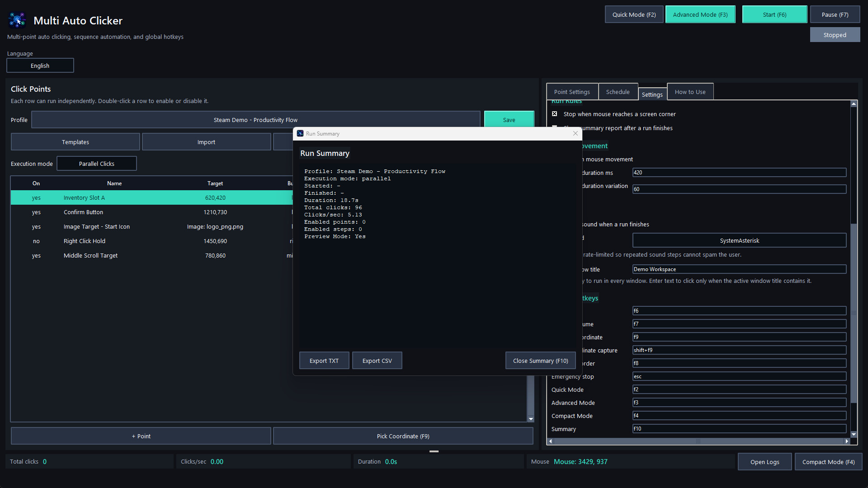Export the summary as TXT
The width and height of the screenshot is (868, 488).
324,361
